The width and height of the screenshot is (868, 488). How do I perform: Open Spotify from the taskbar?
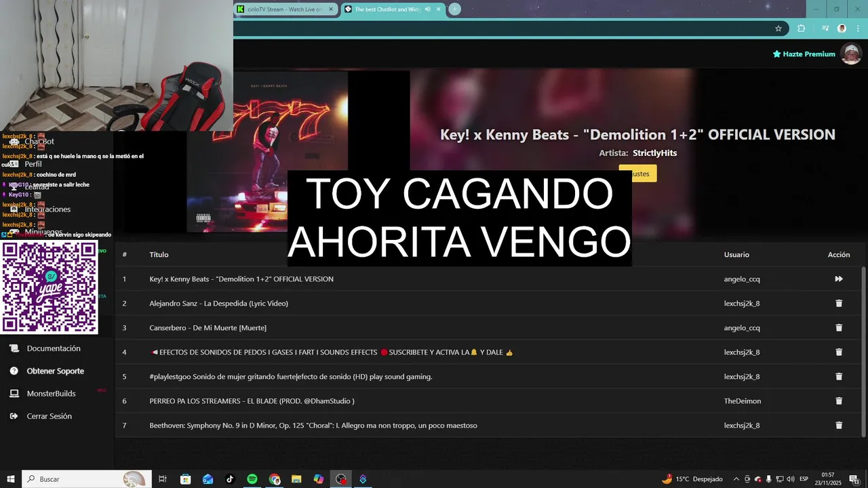click(252, 479)
